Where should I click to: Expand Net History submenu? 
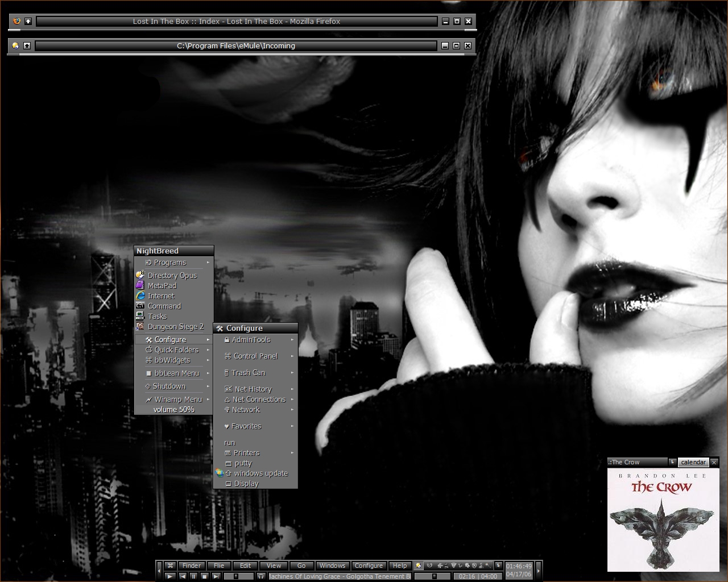(255, 389)
